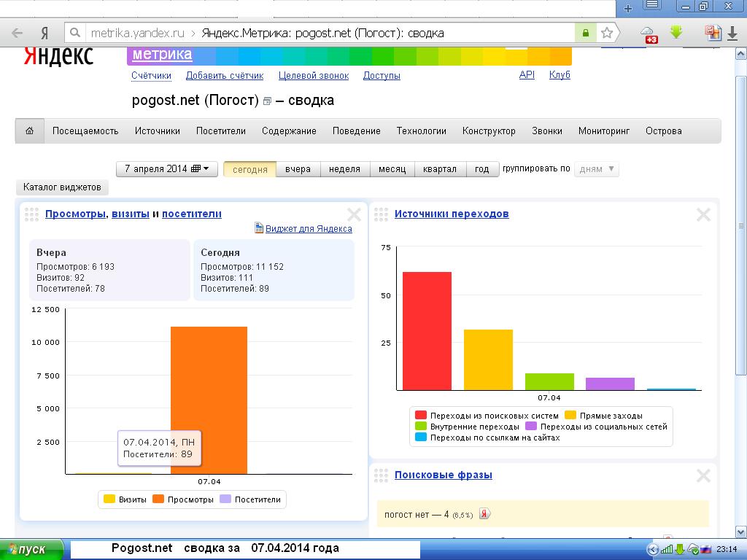Close the Источники переходов widget
This screenshot has width=747, height=560.
(x=704, y=215)
